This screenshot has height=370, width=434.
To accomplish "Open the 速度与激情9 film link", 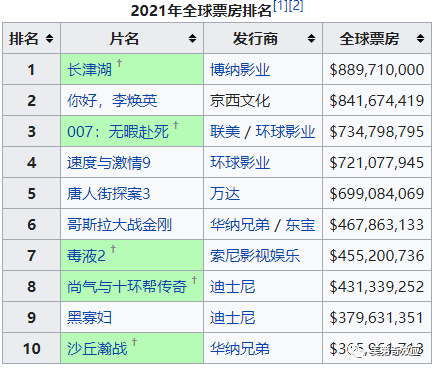I will (x=109, y=163).
